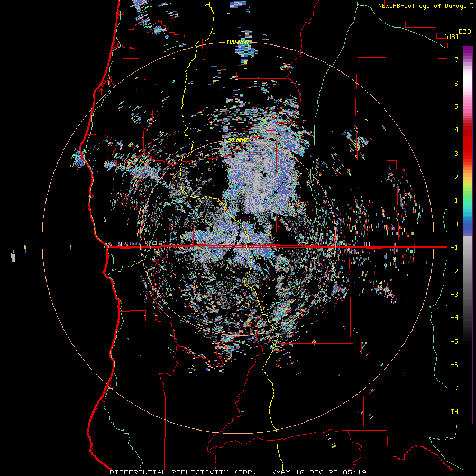This screenshot has height=476, width=476.
Task: Click the Differential Reflectivity KMAX caption
Action: [x=237, y=472]
